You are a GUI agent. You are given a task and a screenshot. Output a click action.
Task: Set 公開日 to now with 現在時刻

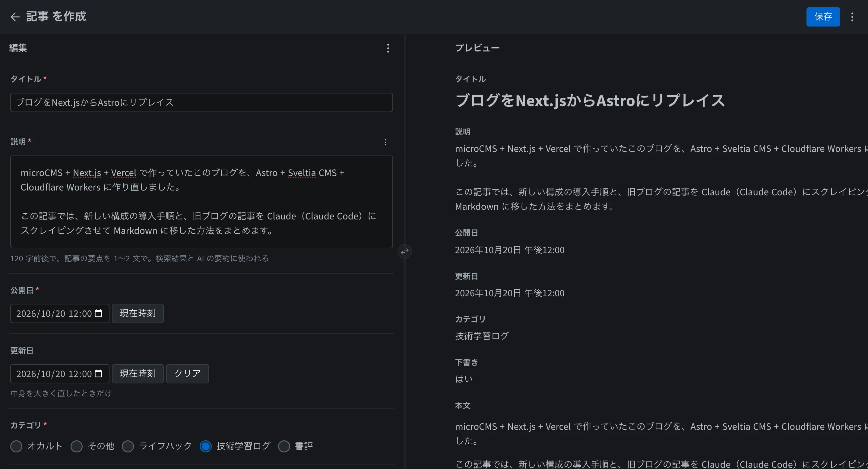138,313
